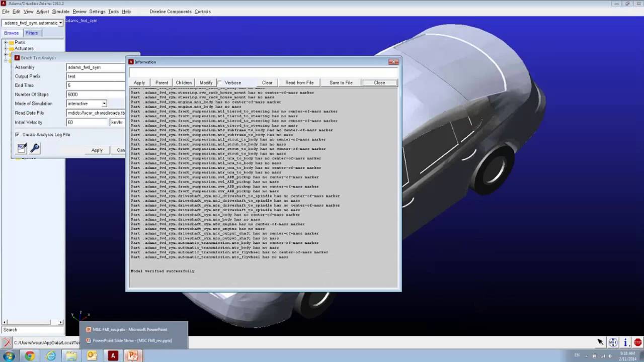The height and width of the screenshot is (362, 644).
Task: Open the Simulate menu
Action: click(61, 12)
